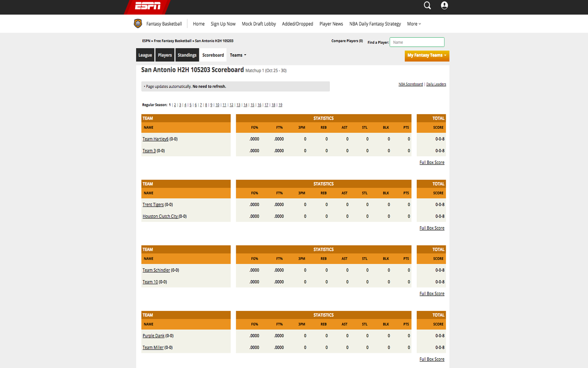The image size is (588, 368).
Task: Expand the More navigation dropdown
Action: coord(414,24)
